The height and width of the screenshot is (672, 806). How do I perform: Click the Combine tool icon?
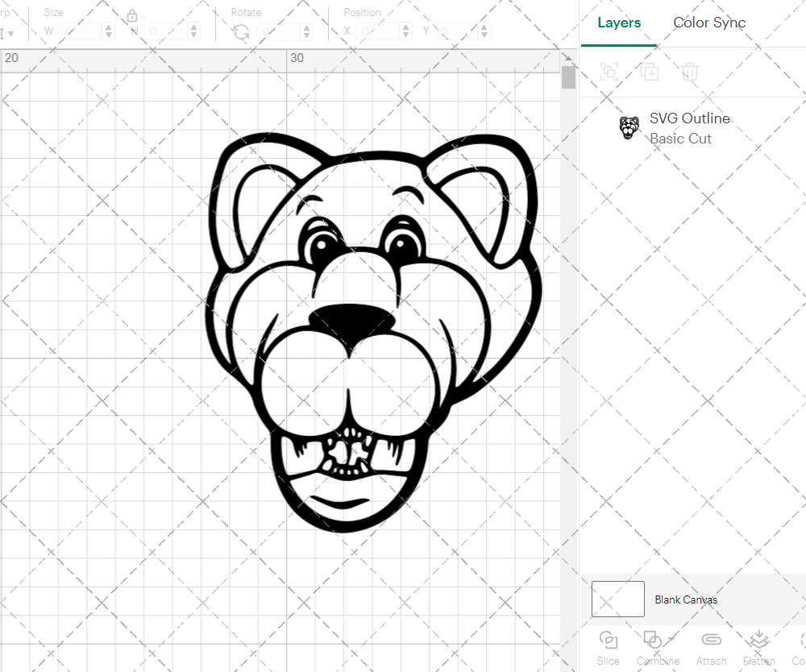click(654, 641)
